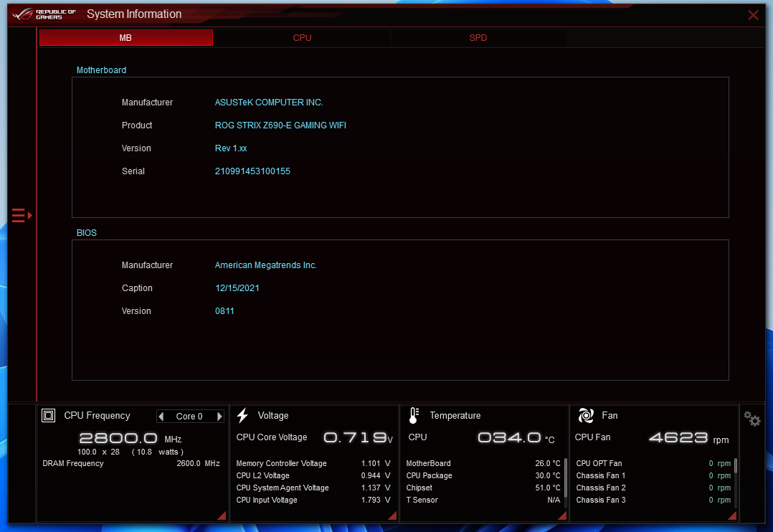This screenshot has height=532, width=773.
Task: Expand the Voltage panel corner triangle
Action: coord(392,516)
